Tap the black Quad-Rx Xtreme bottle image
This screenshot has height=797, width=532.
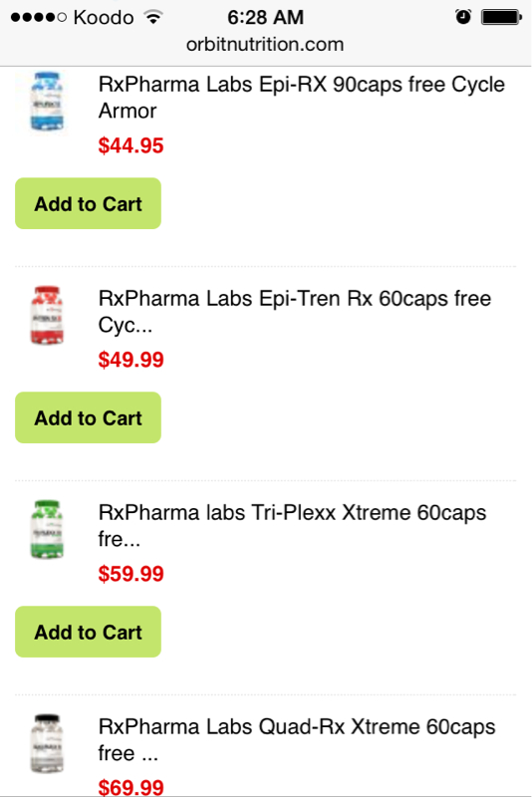47,743
